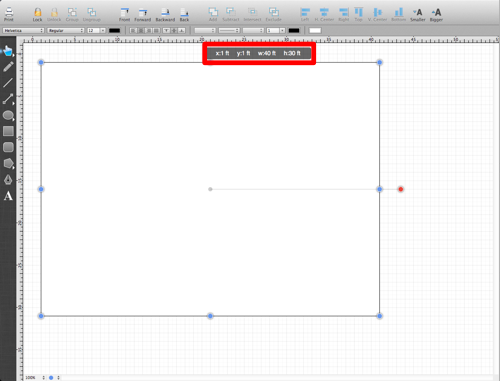Select the text tool
This screenshot has width=500, height=381.
[8, 196]
